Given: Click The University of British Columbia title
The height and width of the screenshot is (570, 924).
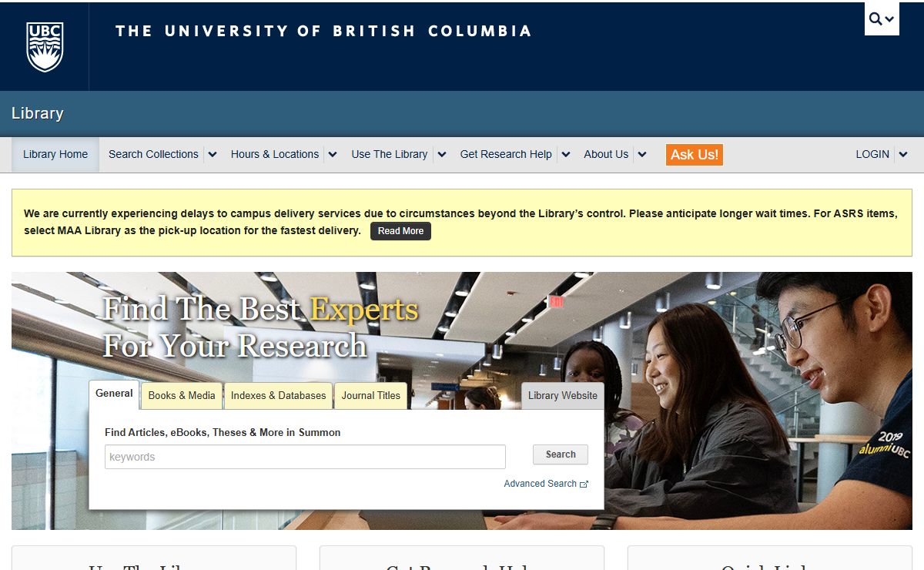Looking at the screenshot, I should (x=323, y=32).
